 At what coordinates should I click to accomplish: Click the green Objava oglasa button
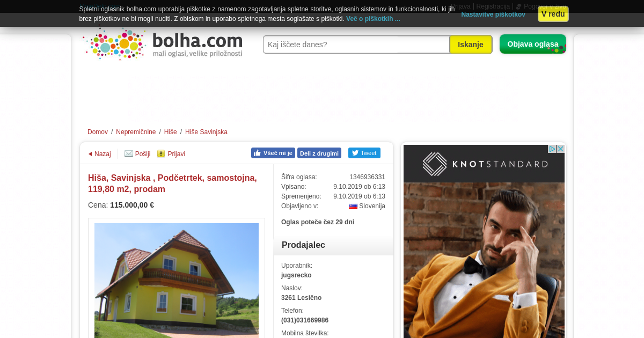coord(533,44)
